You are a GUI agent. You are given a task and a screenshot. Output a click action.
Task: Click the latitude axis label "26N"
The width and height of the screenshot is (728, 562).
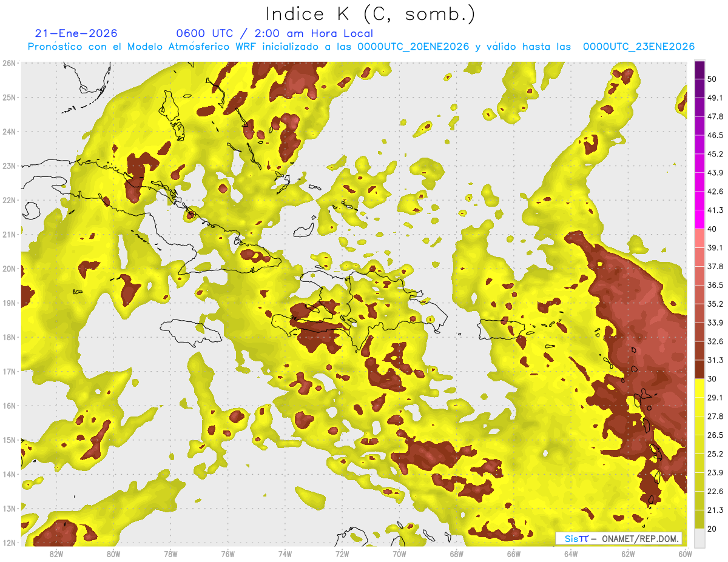coord(9,63)
